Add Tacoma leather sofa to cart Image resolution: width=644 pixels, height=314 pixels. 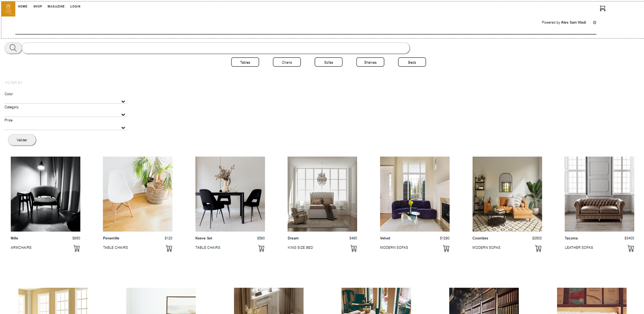(631, 248)
